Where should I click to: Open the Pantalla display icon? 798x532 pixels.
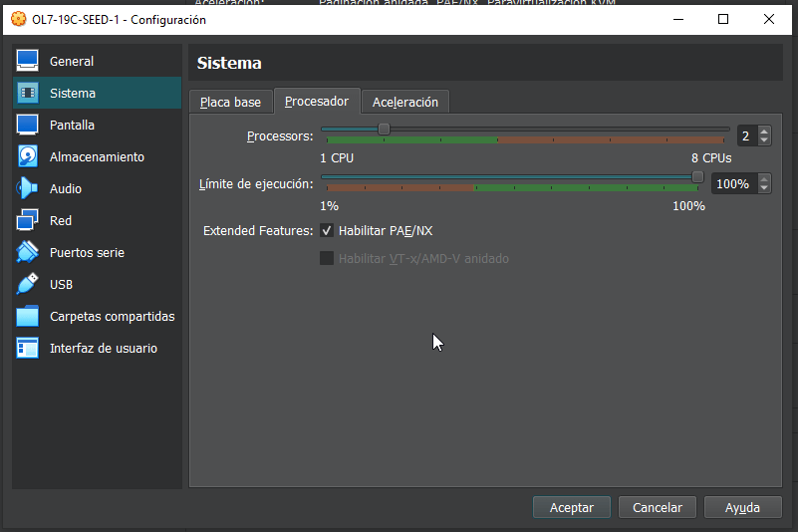click(x=28, y=125)
